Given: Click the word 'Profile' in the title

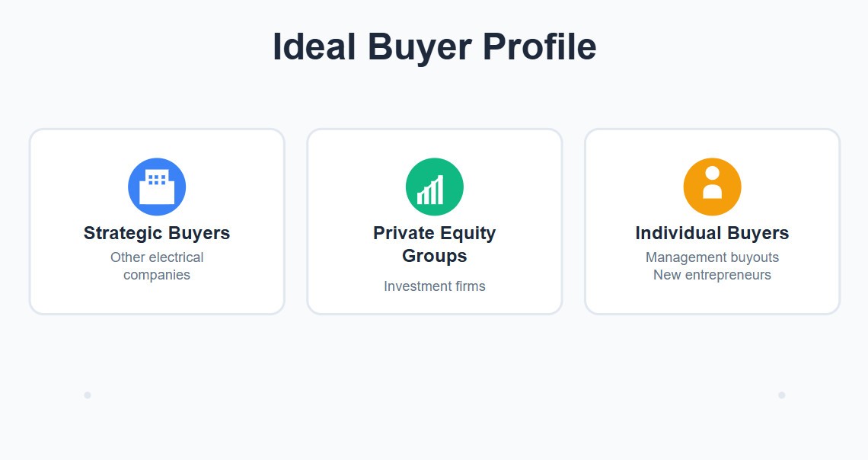Looking at the screenshot, I should pyautogui.click(x=540, y=46).
